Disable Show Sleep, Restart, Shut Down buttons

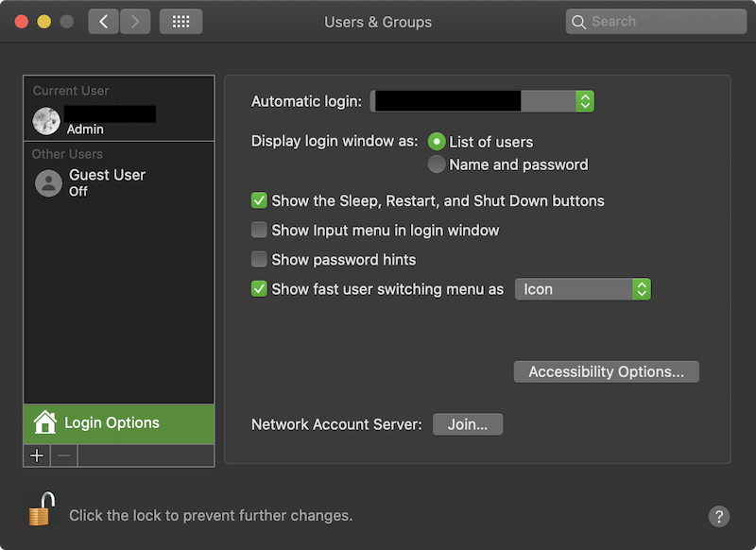tap(259, 200)
